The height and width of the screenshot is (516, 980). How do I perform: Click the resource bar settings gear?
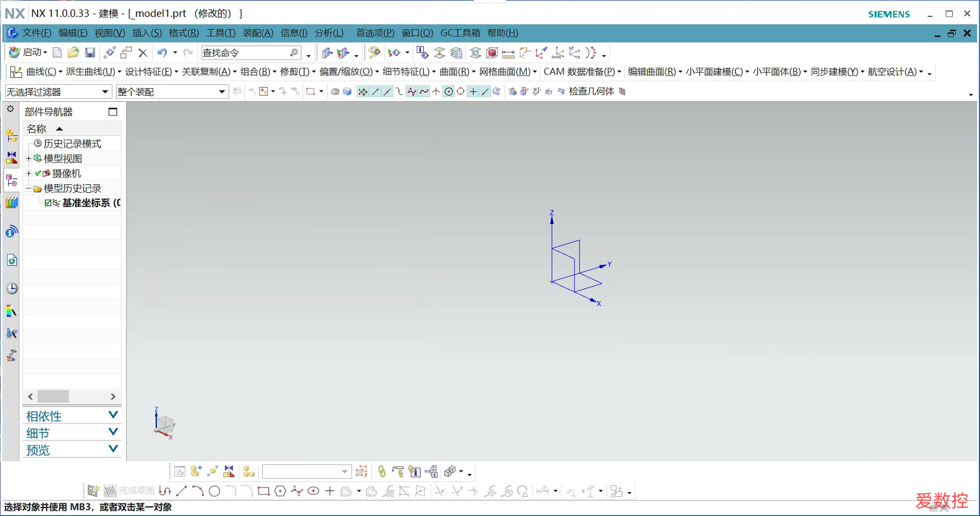click(10, 109)
